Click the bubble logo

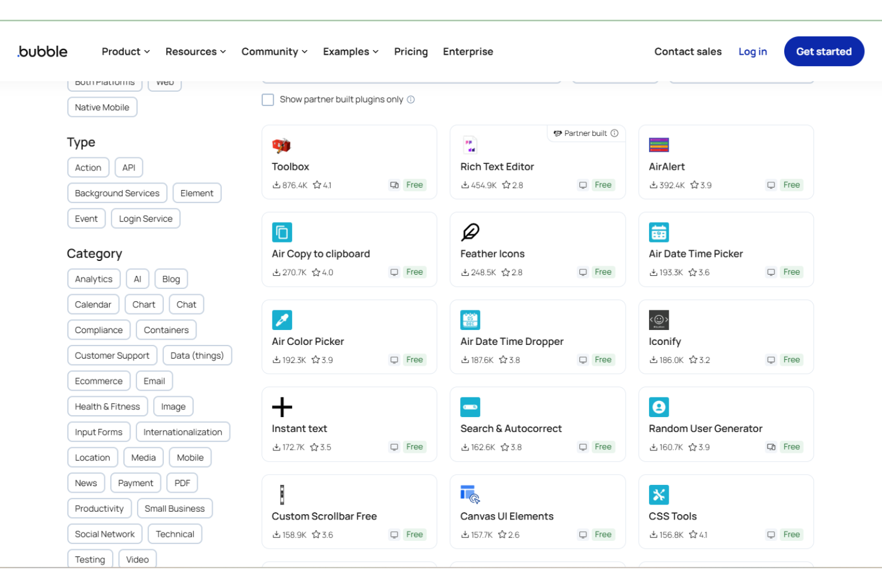(42, 52)
